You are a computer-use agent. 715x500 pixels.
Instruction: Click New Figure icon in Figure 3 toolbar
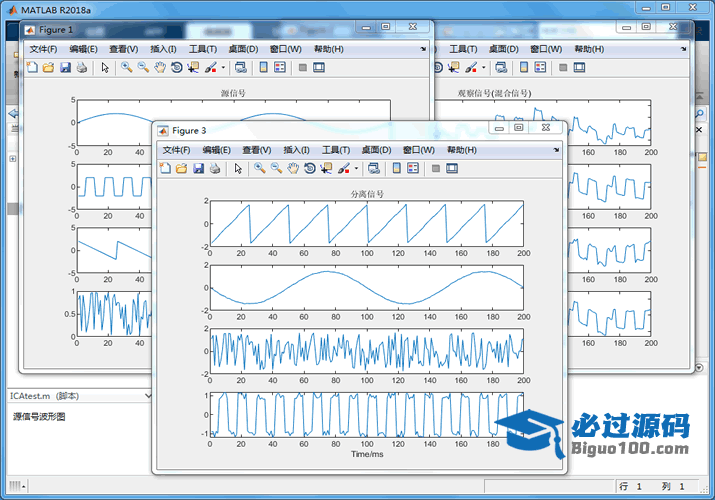[165, 168]
